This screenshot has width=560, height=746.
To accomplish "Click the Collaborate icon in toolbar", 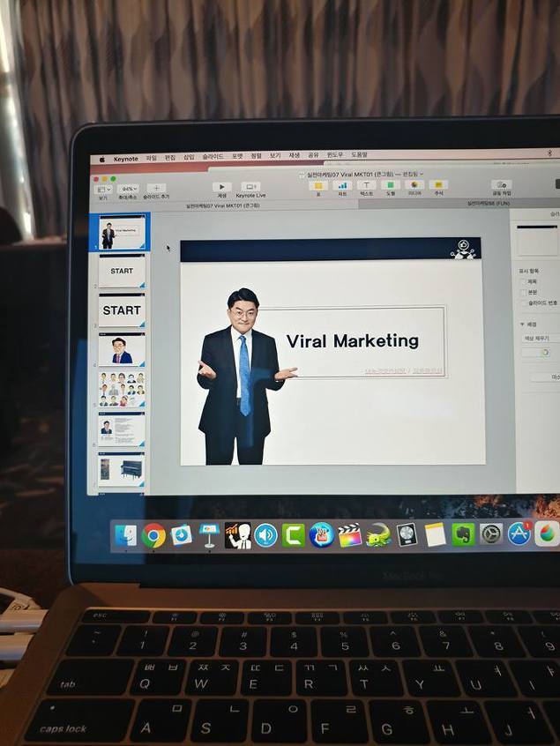I will click(x=501, y=184).
